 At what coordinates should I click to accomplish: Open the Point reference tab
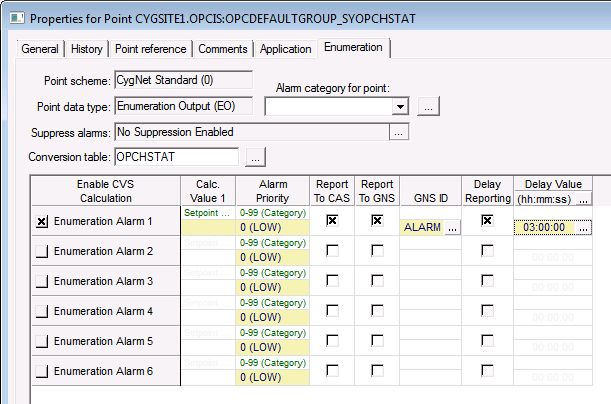150,49
